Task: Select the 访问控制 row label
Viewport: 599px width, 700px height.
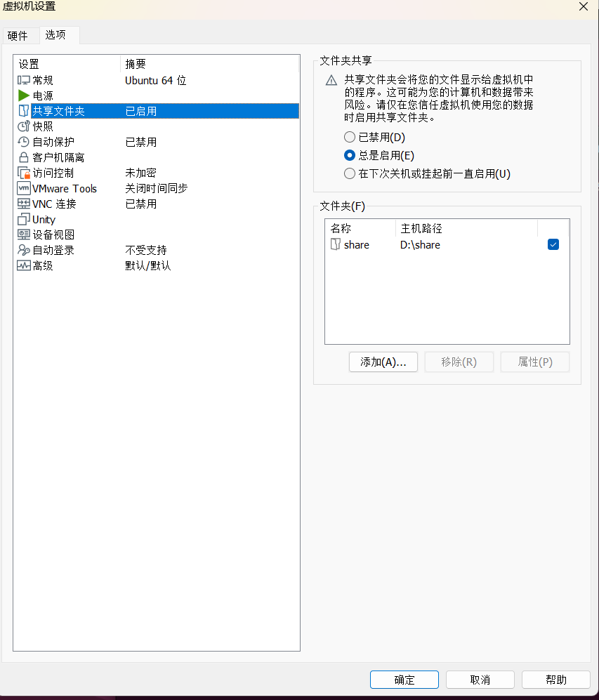Action: [53, 173]
